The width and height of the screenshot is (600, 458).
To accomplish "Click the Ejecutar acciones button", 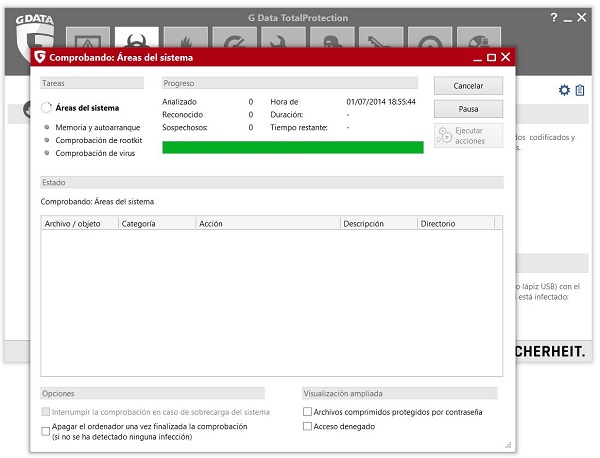I will [468, 135].
